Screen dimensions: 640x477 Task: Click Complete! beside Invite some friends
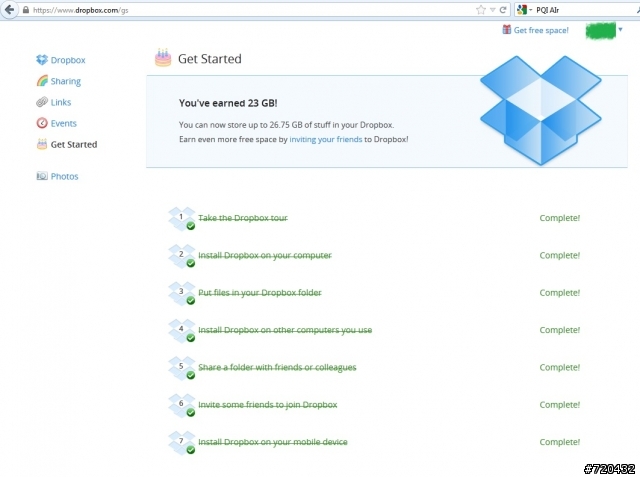560,405
